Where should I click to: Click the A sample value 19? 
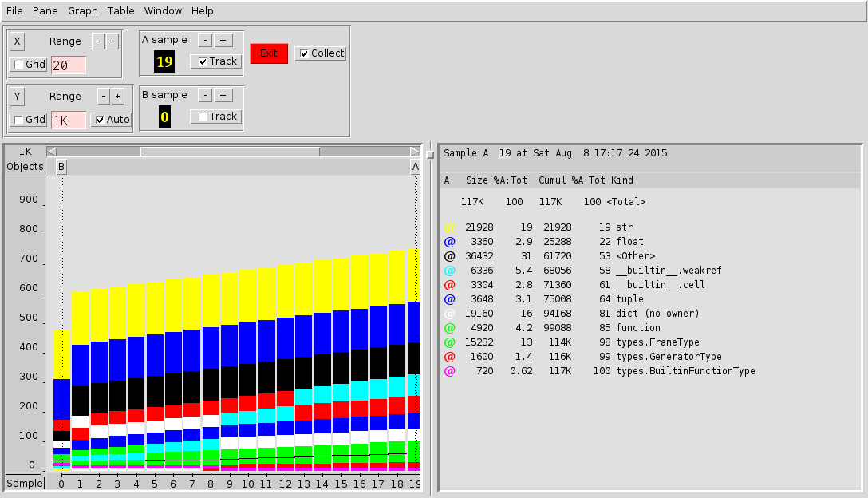pos(164,61)
